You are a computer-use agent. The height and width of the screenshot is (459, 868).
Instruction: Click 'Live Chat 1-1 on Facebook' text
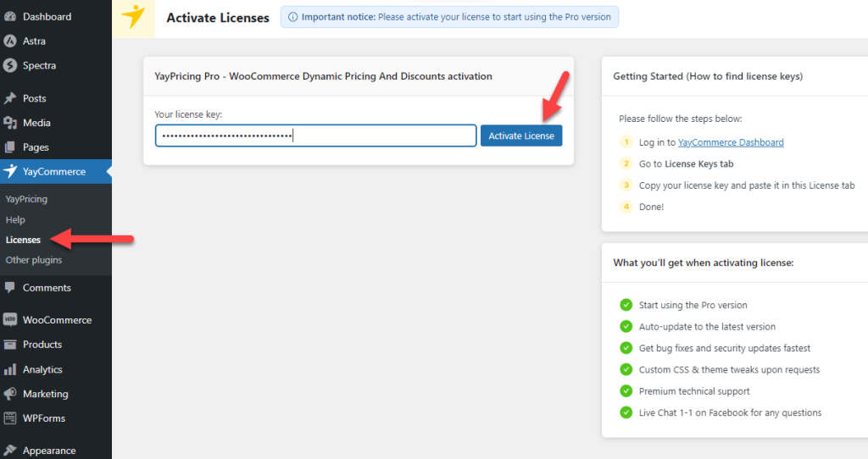[x=730, y=413]
